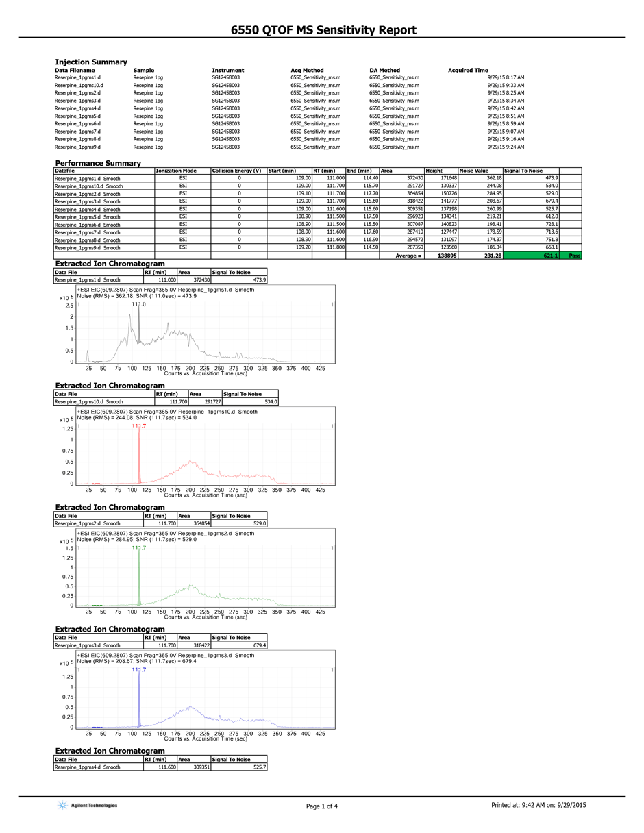Click the green Pass result cell
Image resolution: width=644 pixels, height=833 pixels.
pyautogui.click(x=574, y=254)
